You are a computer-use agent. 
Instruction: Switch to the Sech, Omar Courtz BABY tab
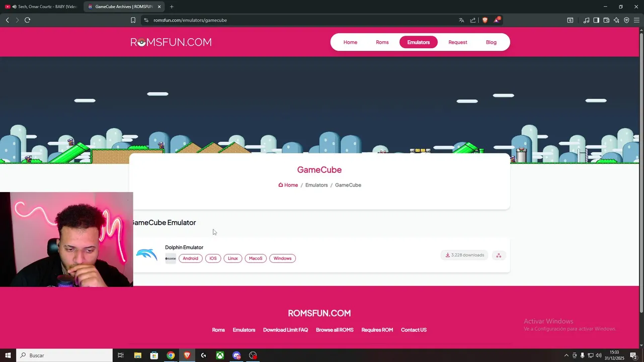[41, 7]
